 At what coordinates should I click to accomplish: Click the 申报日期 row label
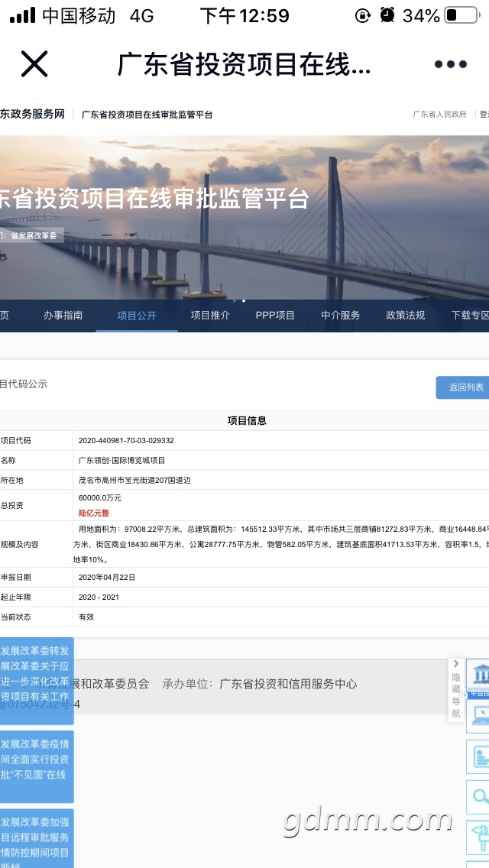[x=15, y=577]
